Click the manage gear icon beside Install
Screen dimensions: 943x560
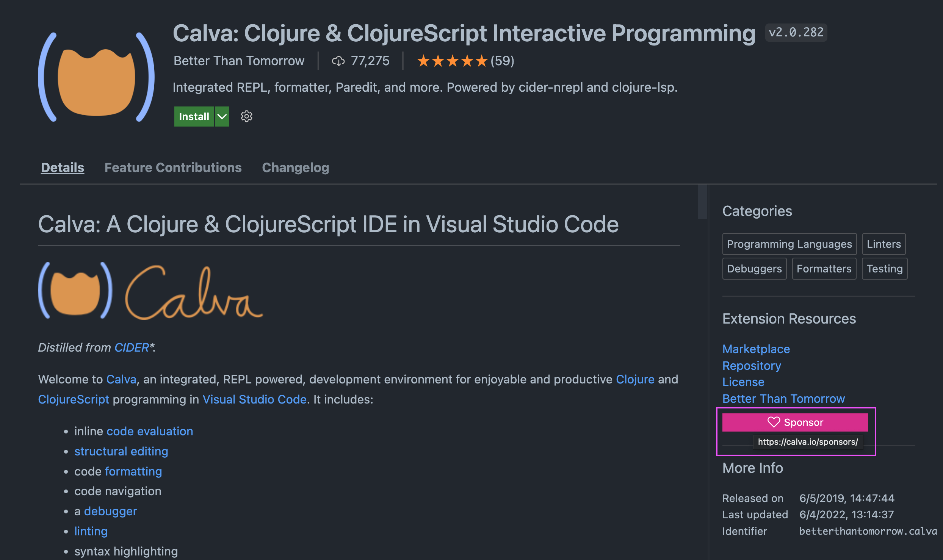click(x=246, y=116)
